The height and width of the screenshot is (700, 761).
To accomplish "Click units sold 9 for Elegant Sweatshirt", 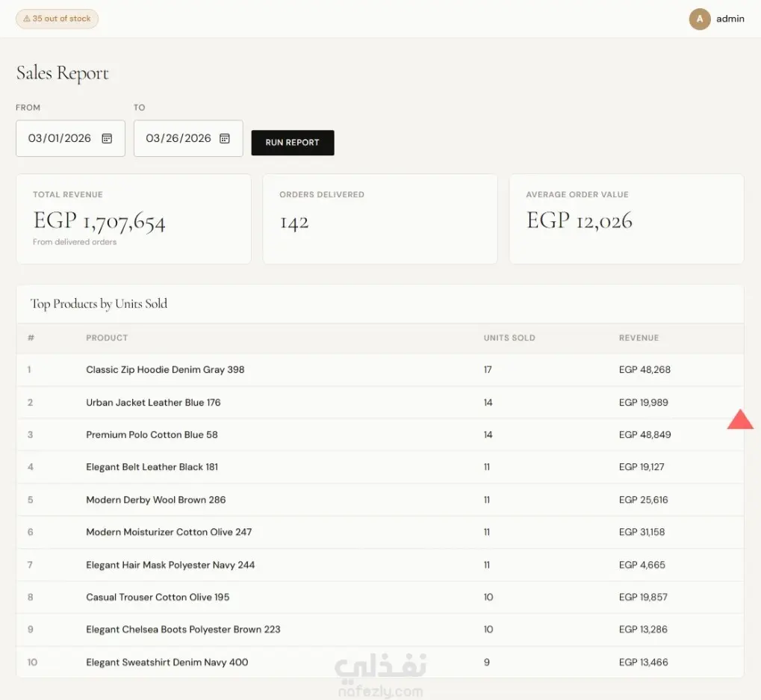I will tap(487, 662).
